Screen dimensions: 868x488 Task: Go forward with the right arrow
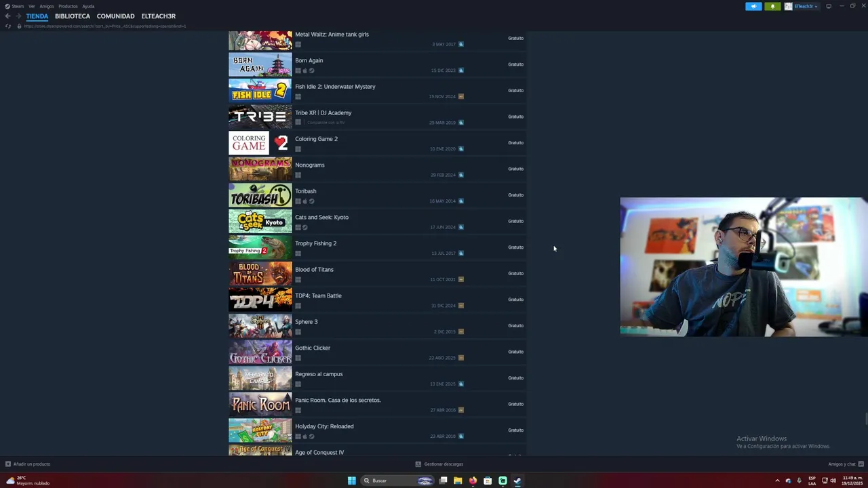pyautogui.click(x=18, y=16)
